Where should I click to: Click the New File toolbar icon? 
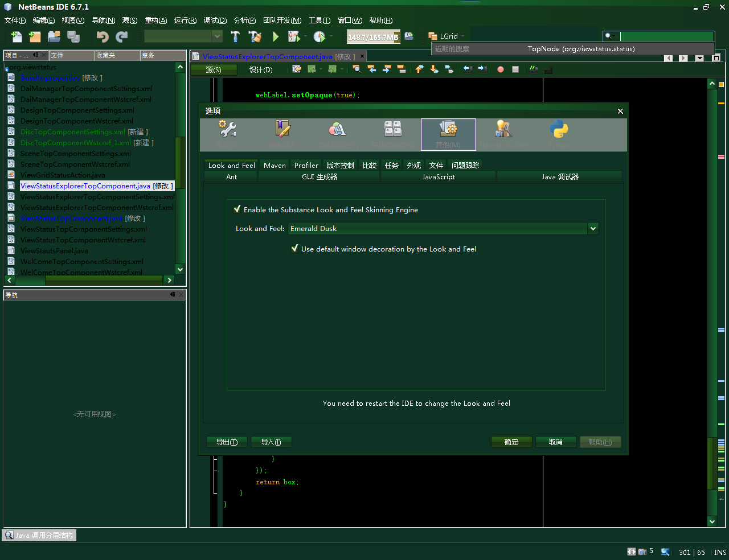coord(17,37)
